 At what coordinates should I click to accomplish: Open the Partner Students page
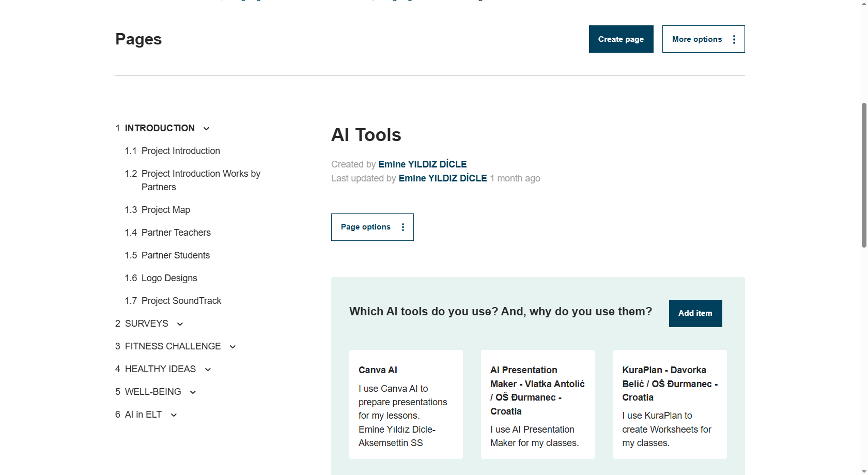tap(176, 255)
